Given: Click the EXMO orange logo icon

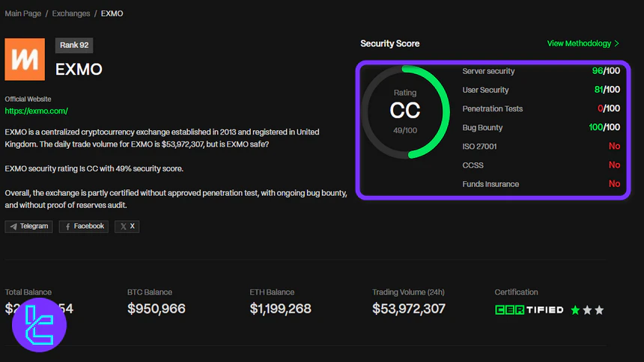Looking at the screenshot, I should click(x=25, y=59).
